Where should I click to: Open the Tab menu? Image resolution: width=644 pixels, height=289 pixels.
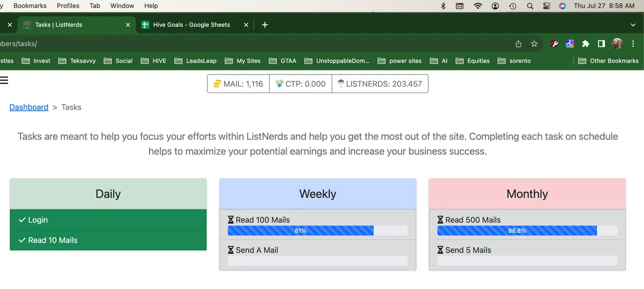pos(95,6)
